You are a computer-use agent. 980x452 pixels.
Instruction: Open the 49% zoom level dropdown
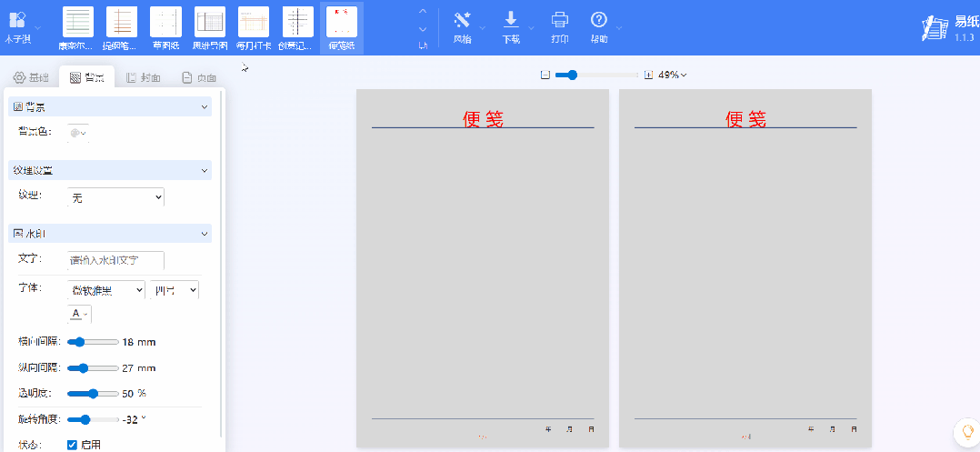pos(673,75)
